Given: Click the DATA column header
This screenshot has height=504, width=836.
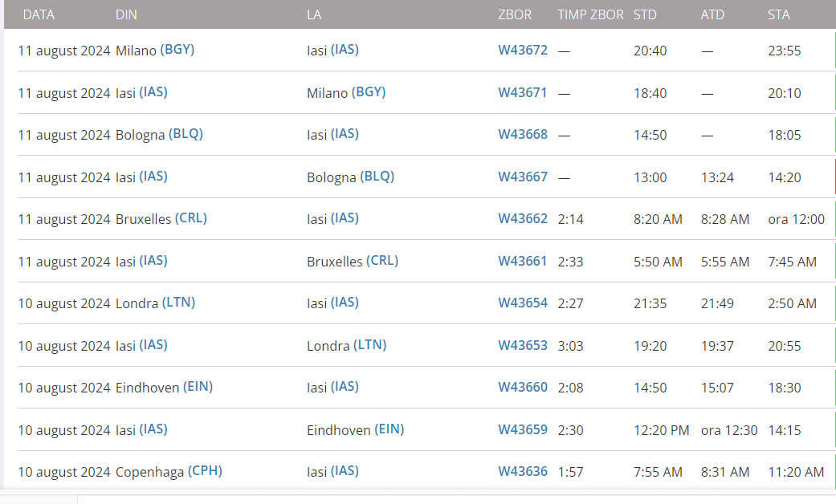Looking at the screenshot, I should (39, 14).
